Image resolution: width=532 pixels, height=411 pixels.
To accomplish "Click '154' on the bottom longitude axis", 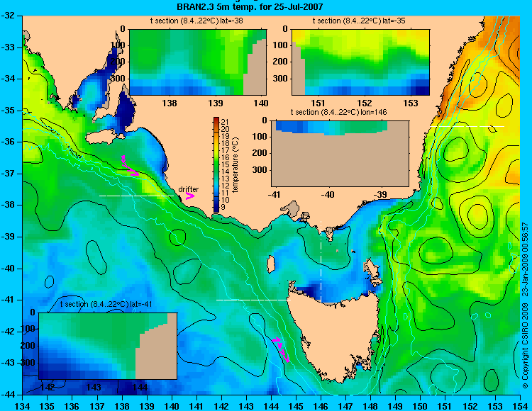I will [520, 406].
